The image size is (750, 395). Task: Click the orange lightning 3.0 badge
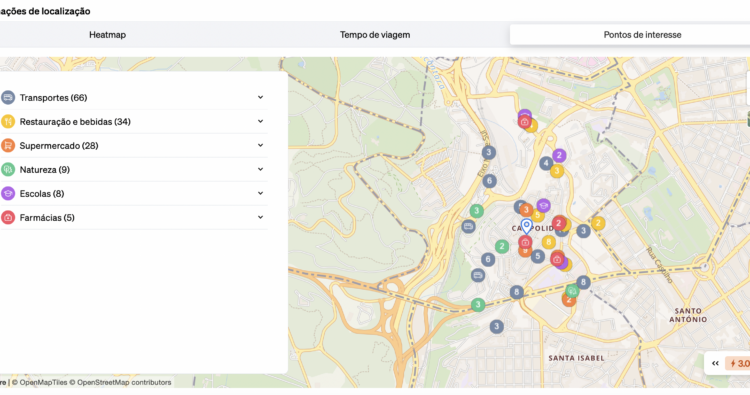click(x=738, y=363)
